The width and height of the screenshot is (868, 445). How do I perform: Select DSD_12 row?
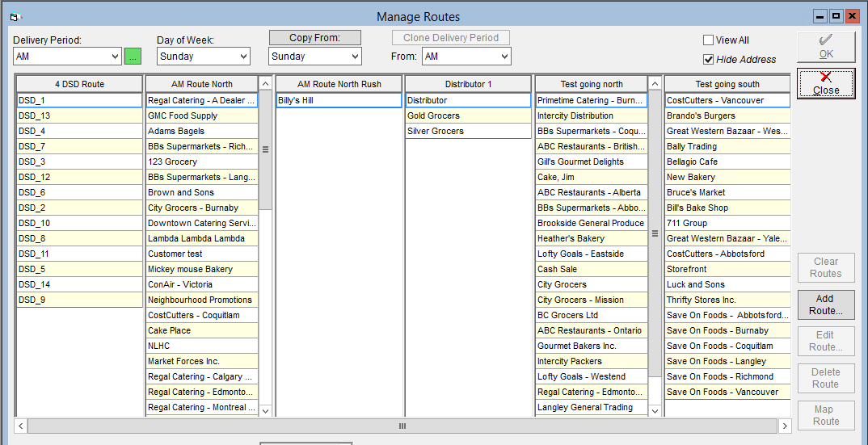click(80, 177)
